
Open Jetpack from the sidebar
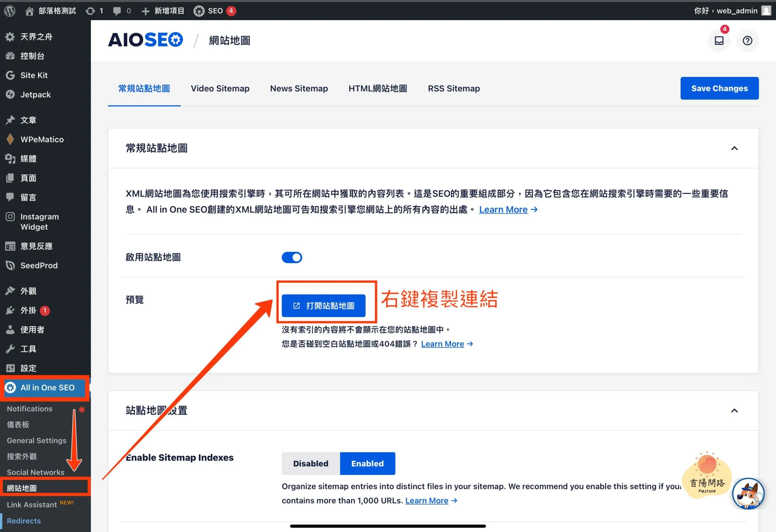pos(35,95)
